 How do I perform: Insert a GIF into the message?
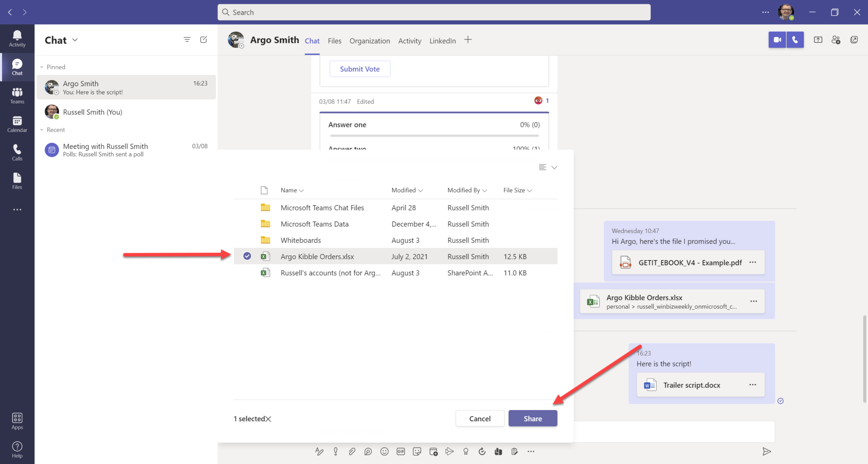pyautogui.click(x=401, y=452)
